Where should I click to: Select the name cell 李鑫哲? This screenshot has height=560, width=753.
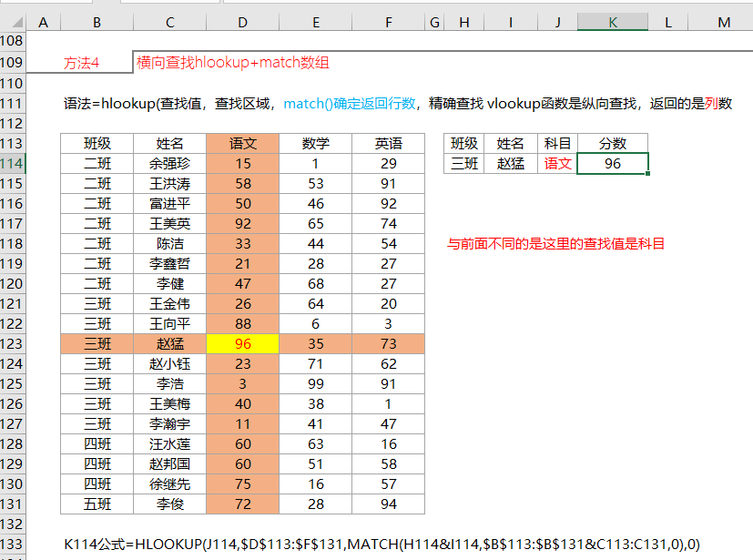click(x=169, y=264)
